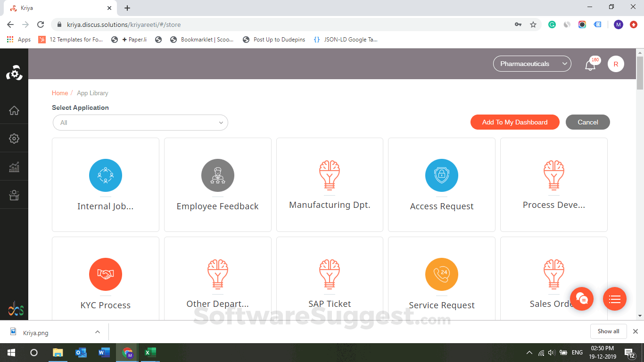Switch to the Kriya browser tab
The height and width of the screenshot is (362, 644).
(58, 8)
